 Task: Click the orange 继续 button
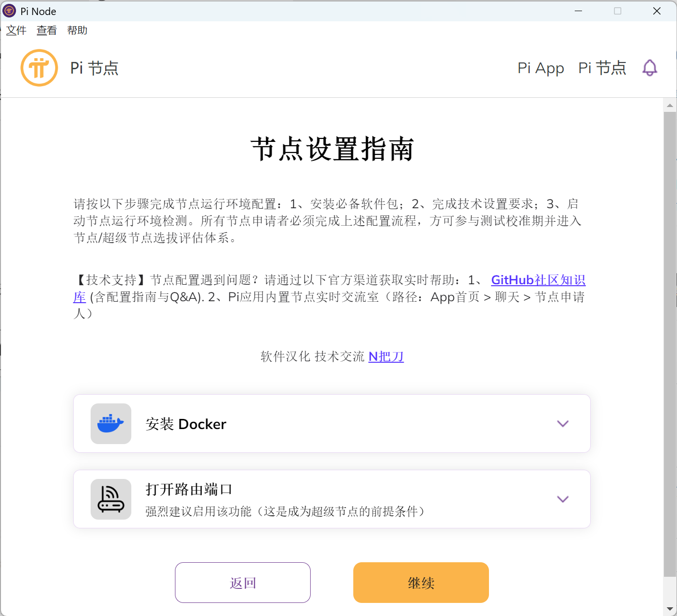tap(421, 583)
